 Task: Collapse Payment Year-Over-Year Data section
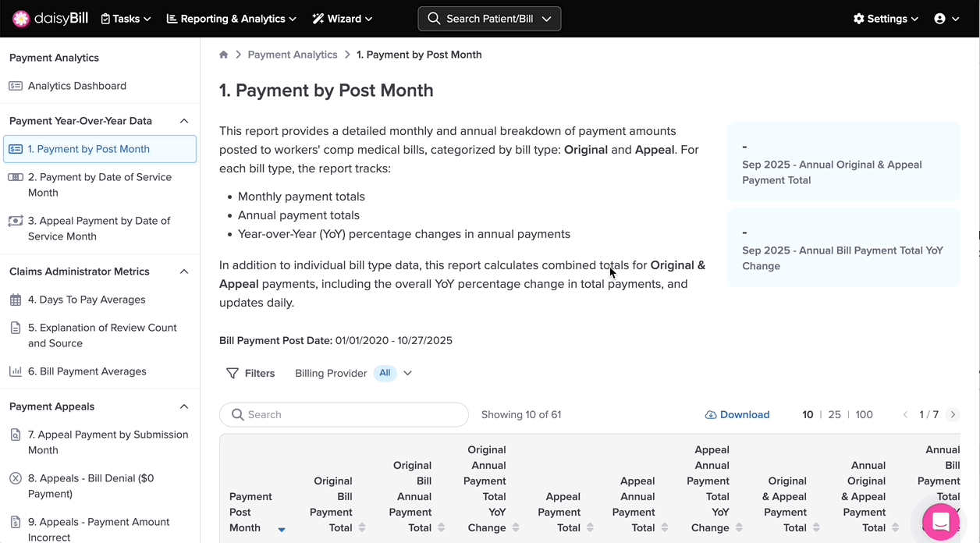pos(184,121)
